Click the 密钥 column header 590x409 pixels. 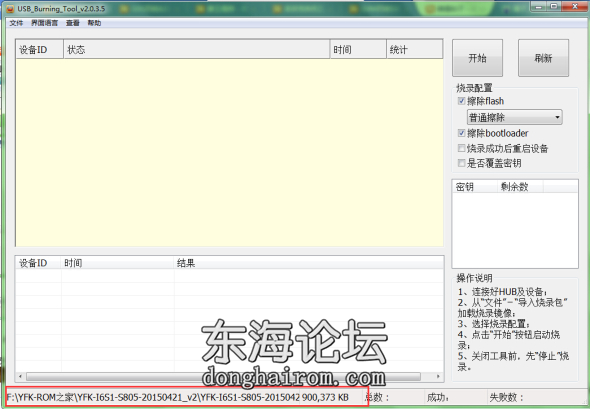(x=475, y=187)
